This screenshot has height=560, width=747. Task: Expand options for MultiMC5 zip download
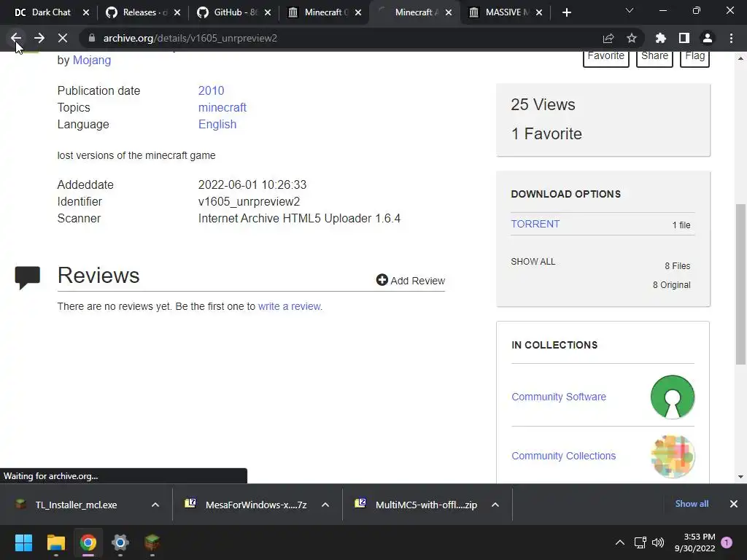coord(495,505)
